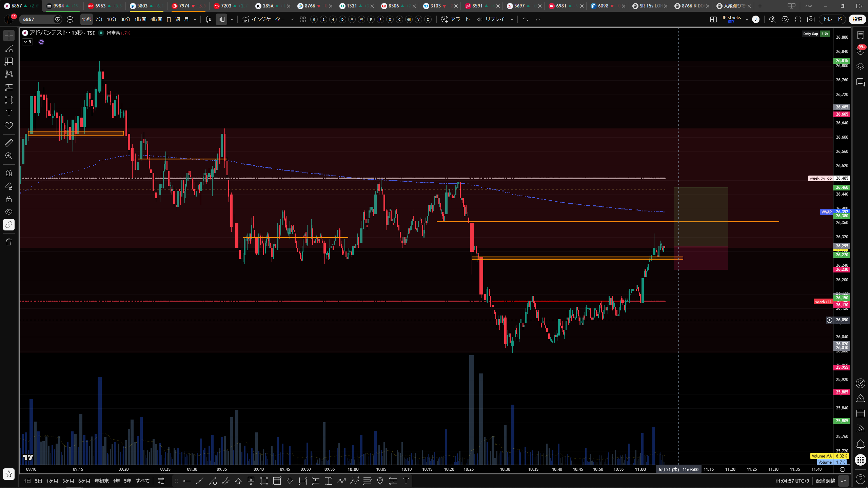The height and width of the screenshot is (488, 868).
Task: Hide all drawings with eye icon
Action: pos(9,212)
